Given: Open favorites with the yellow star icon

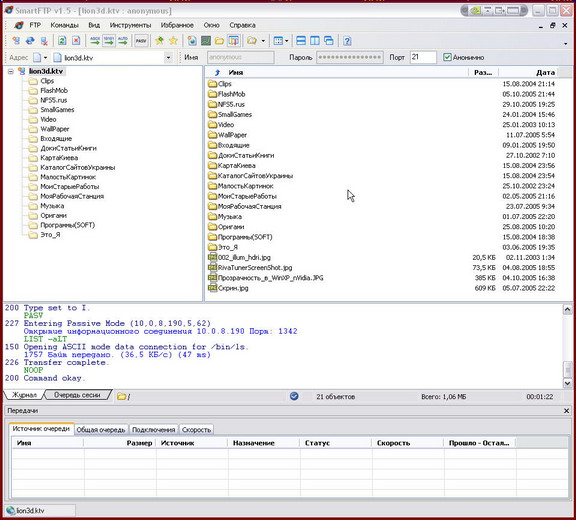Looking at the screenshot, I should [173, 41].
